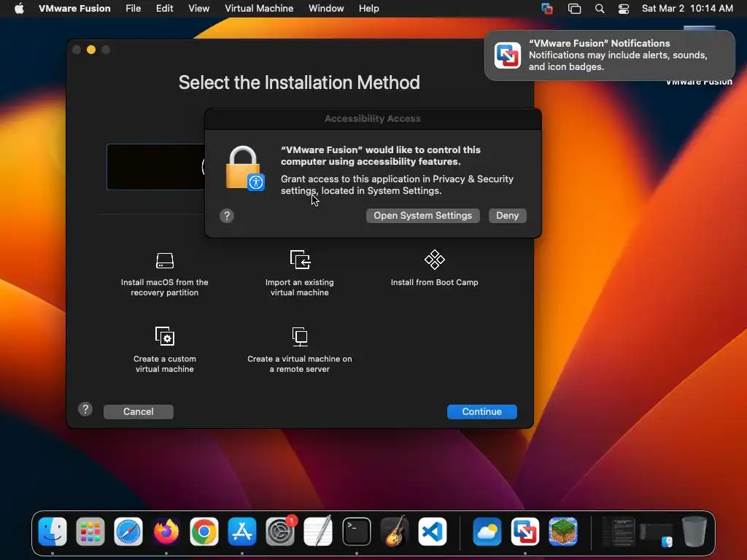The width and height of the screenshot is (747, 560).
Task: Open Terminal from the dock
Action: pyautogui.click(x=356, y=532)
